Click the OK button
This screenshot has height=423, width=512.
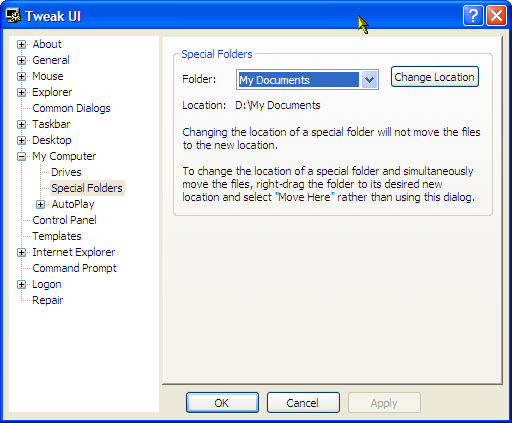pos(222,403)
